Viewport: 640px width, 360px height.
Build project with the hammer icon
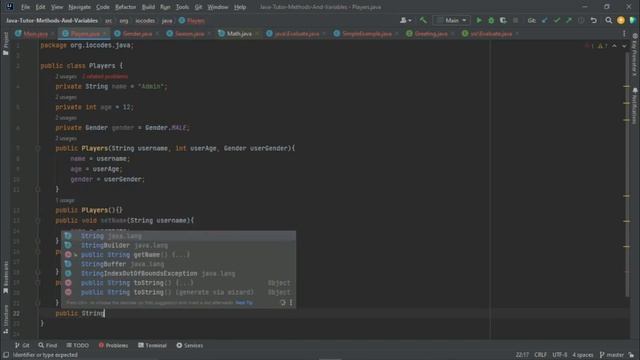tap(423, 20)
